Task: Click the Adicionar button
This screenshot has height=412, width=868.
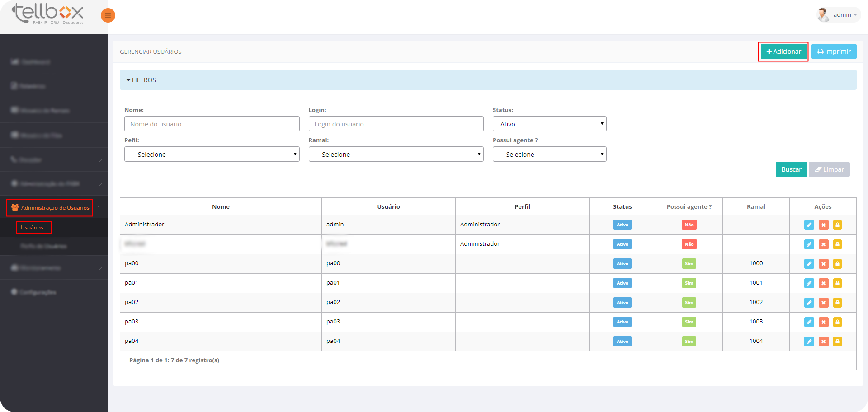Action: pyautogui.click(x=783, y=51)
